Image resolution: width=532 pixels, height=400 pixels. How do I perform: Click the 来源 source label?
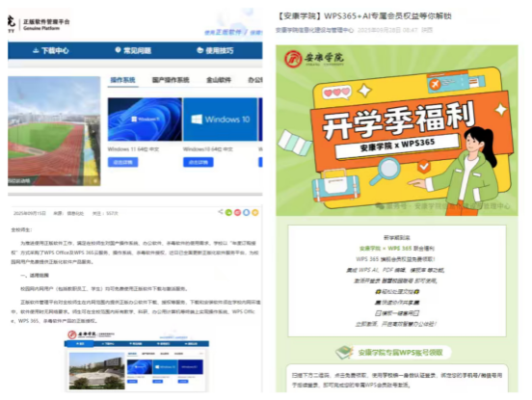point(68,213)
